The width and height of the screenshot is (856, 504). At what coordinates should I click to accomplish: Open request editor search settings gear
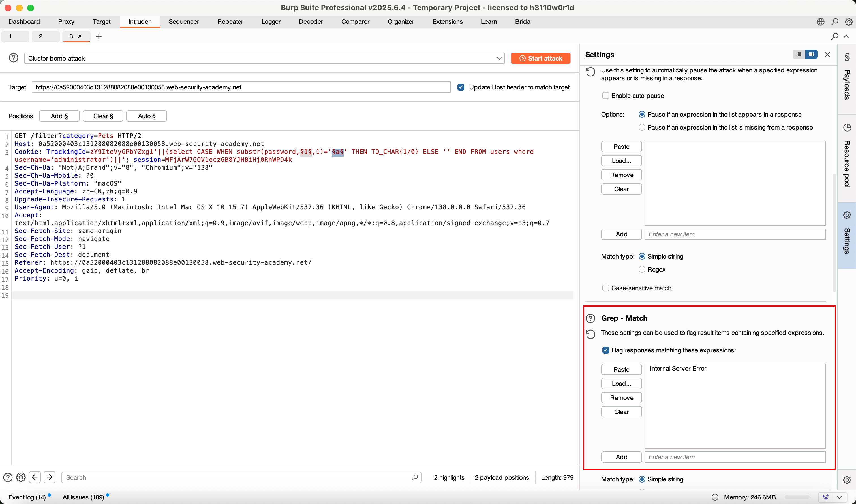21,477
